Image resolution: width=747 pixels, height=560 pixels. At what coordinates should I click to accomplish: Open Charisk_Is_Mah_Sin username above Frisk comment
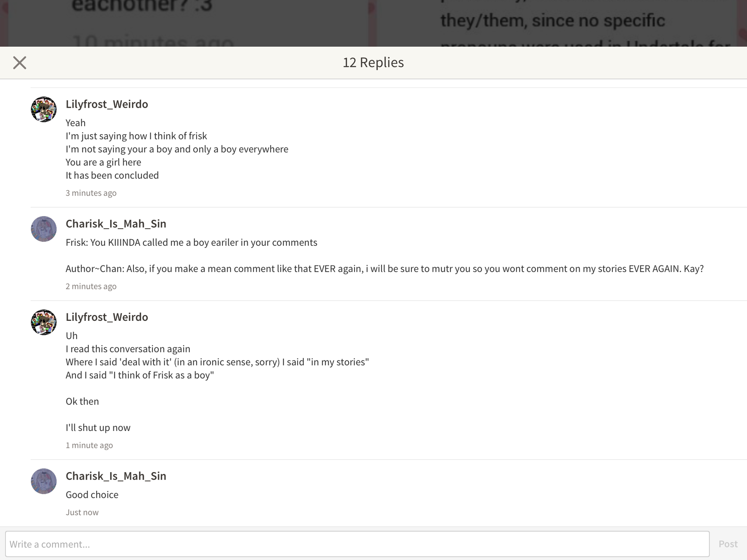click(x=116, y=224)
